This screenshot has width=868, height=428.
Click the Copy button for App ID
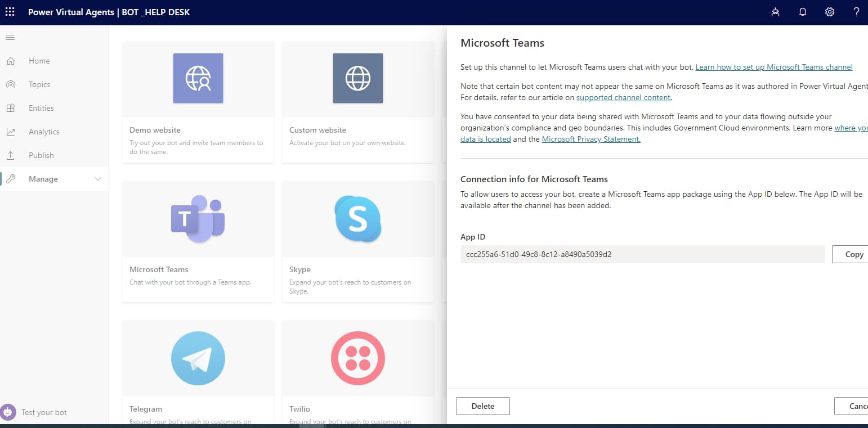pos(850,254)
